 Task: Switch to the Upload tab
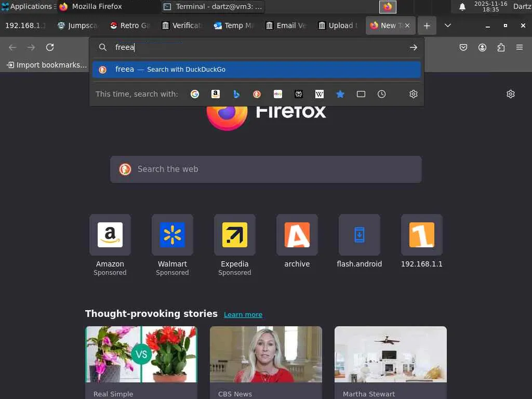(x=338, y=26)
